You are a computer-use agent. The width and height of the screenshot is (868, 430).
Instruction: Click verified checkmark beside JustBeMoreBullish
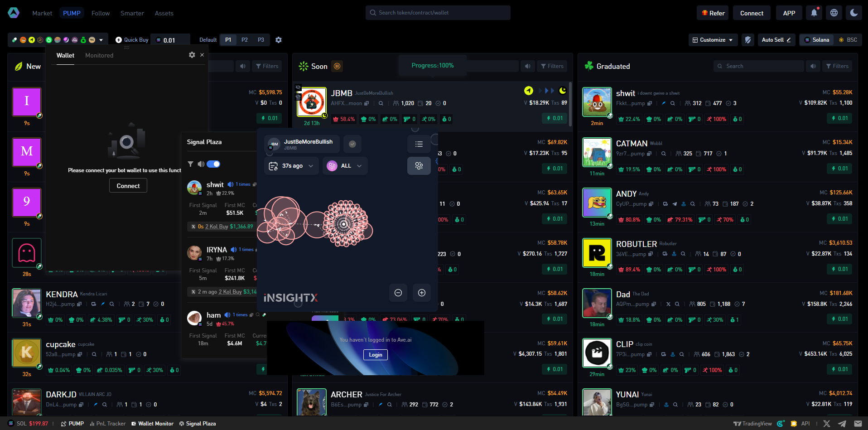[x=352, y=144]
